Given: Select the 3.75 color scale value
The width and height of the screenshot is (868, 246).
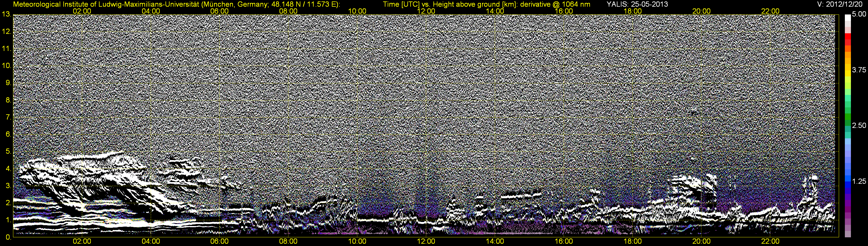Looking at the screenshot, I should click(x=859, y=70).
